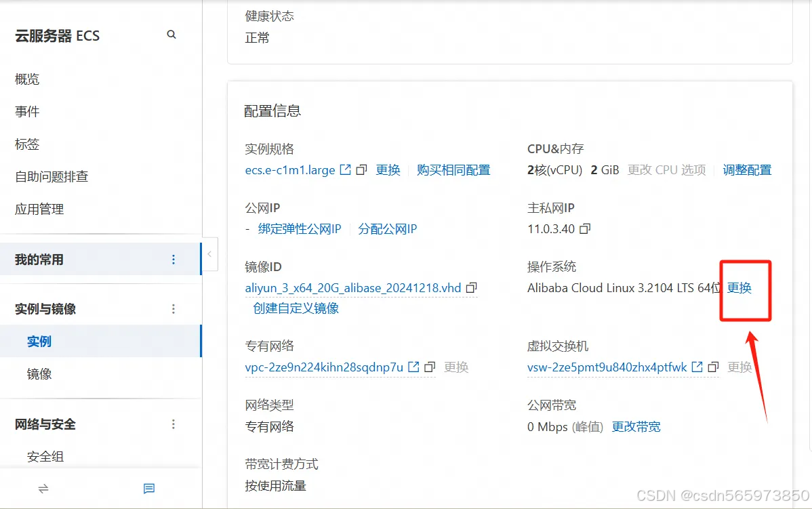Click the 正常 health status value
This screenshot has width=812, height=509.
258,38
